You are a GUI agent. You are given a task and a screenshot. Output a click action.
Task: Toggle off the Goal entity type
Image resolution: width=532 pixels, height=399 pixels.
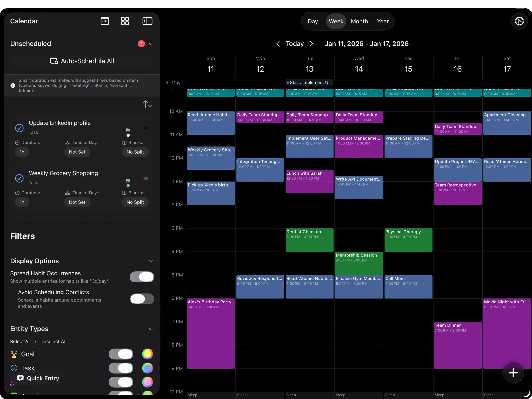121,354
